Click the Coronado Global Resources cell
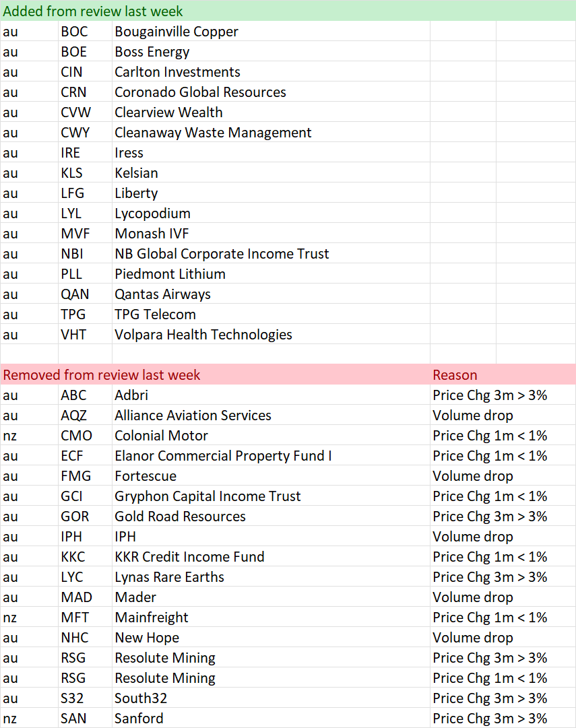 (x=271, y=92)
